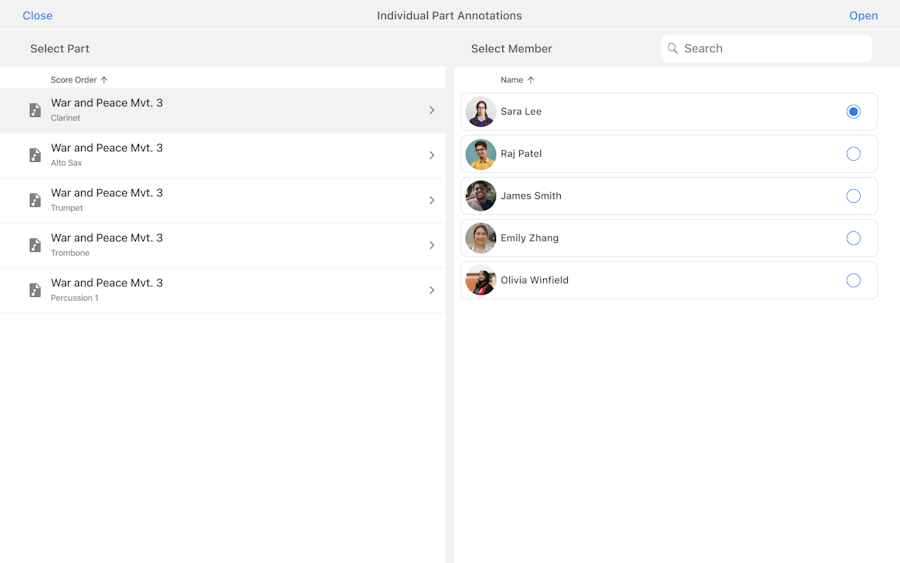Viewport: 900px width, 563px height.
Task: Select the Raj Patel radio button
Action: [x=853, y=154]
